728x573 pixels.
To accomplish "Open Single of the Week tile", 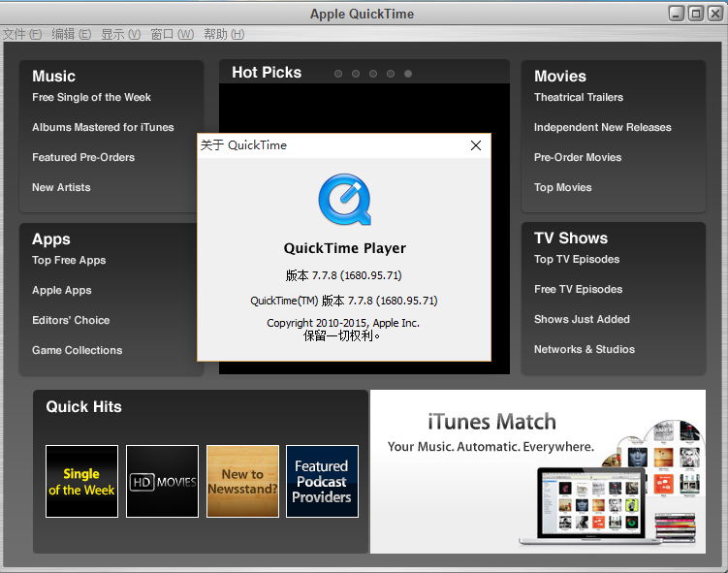I will 81,481.
